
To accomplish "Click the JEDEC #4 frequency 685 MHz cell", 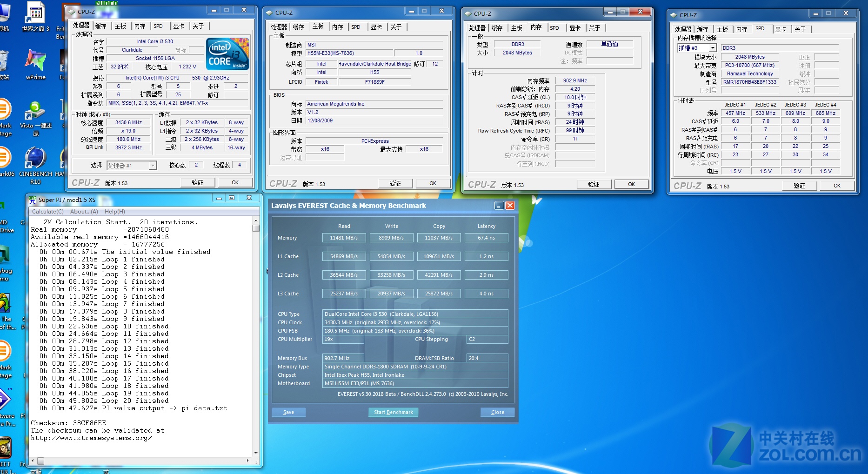I will tap(826, 113).
